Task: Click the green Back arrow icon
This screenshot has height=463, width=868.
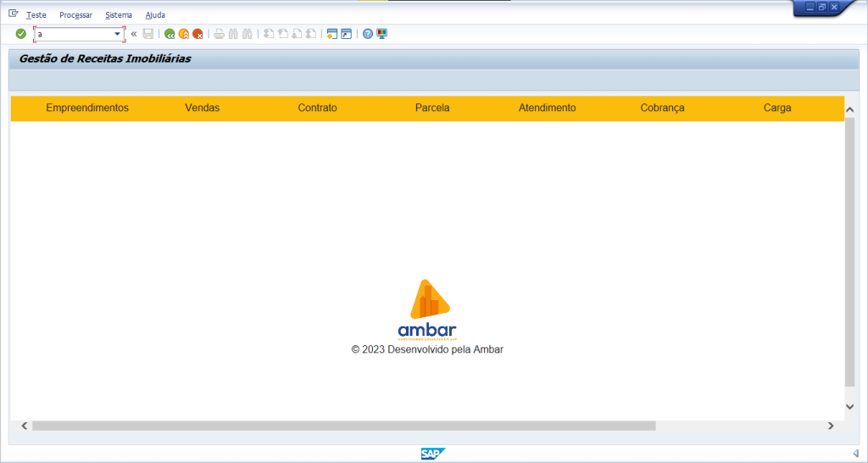Action: (170, 34)
